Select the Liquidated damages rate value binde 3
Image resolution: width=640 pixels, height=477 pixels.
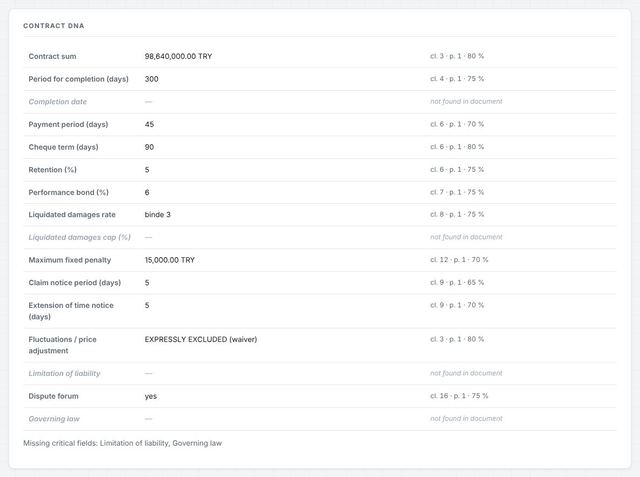(x=158, y=215)
